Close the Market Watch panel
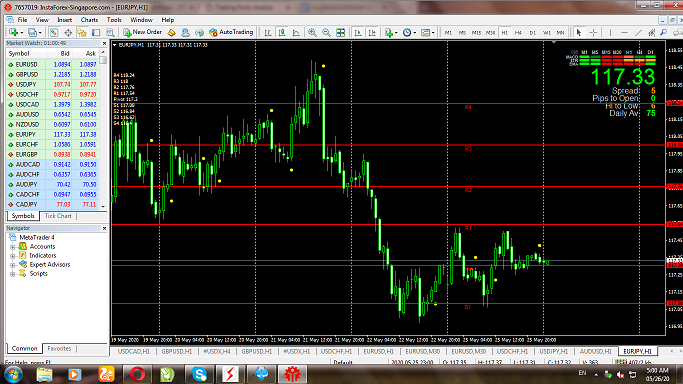The height and width of the screenshot is (384, 683). [x=104, y=44]
